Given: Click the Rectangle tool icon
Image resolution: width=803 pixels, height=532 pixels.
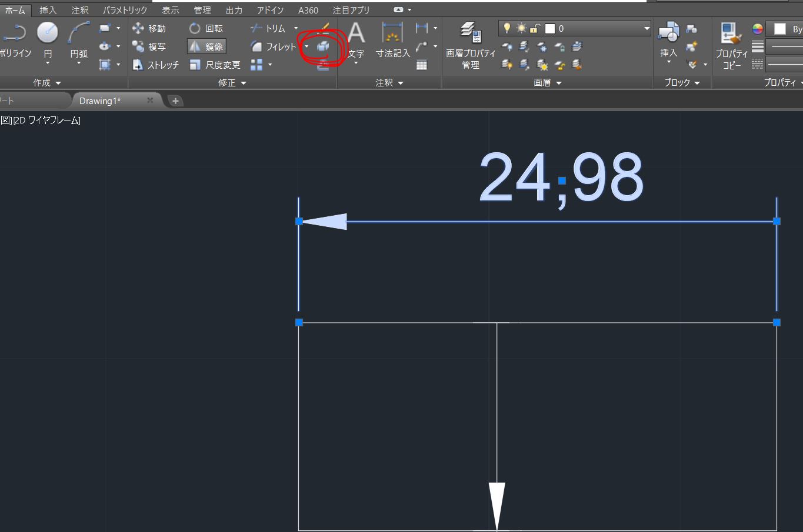Looking at the screenshot, I should coord(105,28).
